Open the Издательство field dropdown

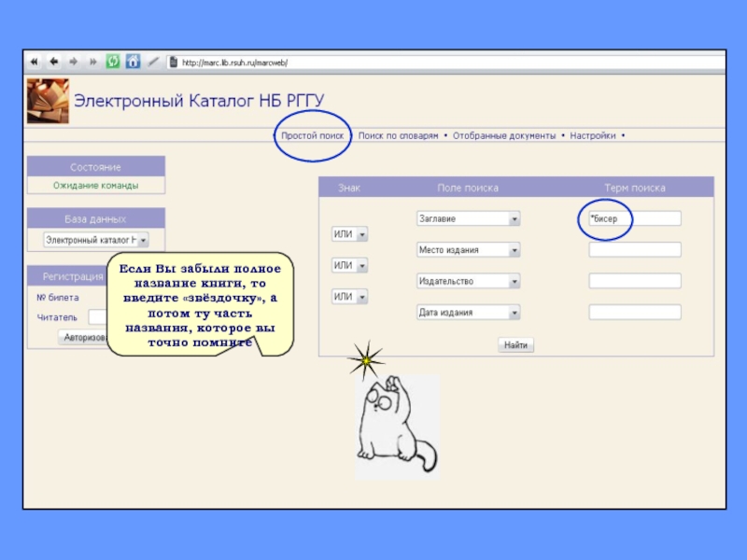[514, 281]
